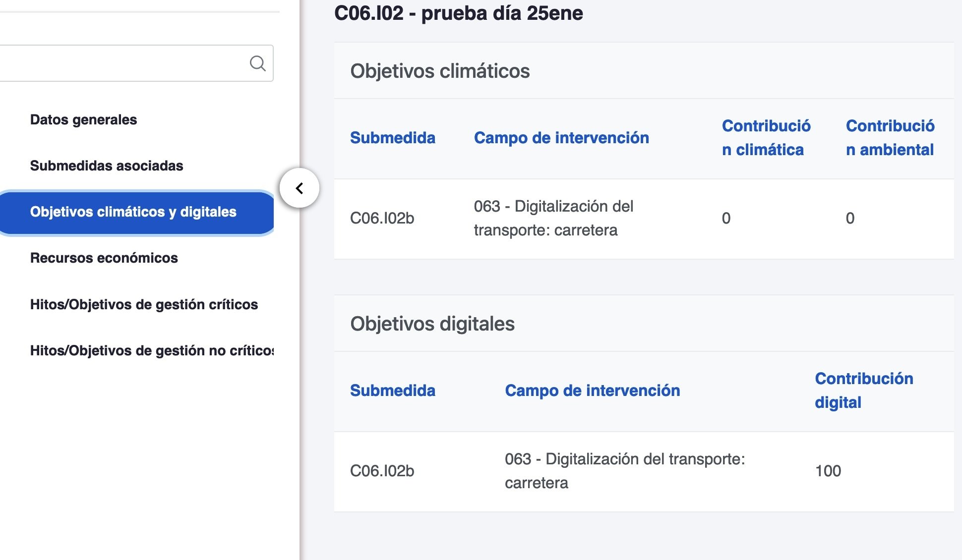Open Datos generales section
This screenshot has height=560, width=962.
[83, 119]
